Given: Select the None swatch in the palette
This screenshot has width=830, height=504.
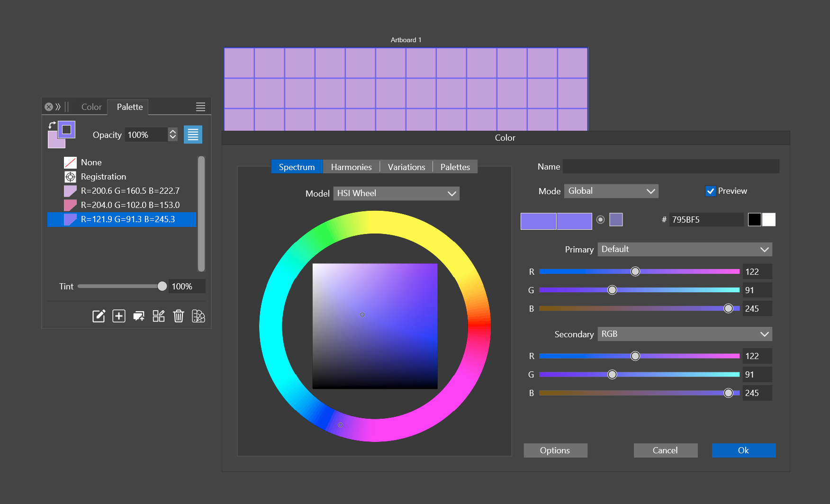Looking at the screenshot, I should (91, 162).
